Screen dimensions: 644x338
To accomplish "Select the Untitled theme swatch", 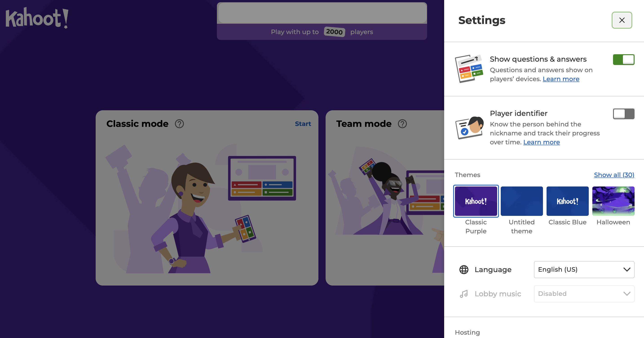I will (x=522, y=201).
